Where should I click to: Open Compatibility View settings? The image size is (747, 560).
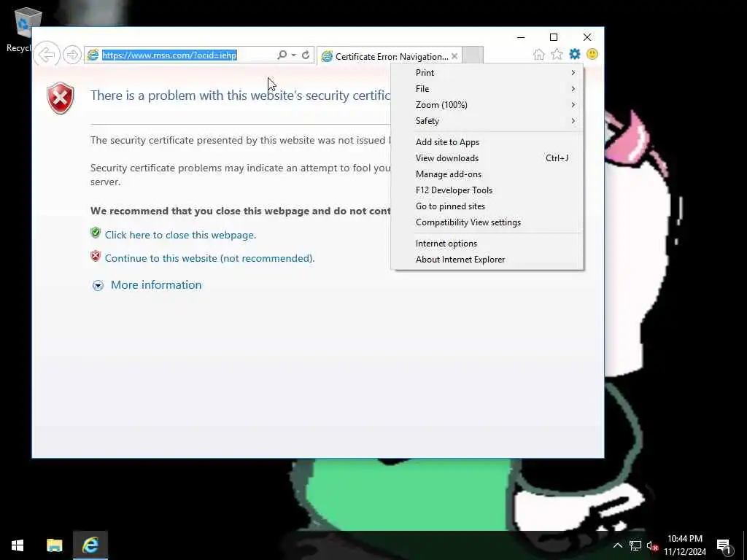[x=487, y=222]
